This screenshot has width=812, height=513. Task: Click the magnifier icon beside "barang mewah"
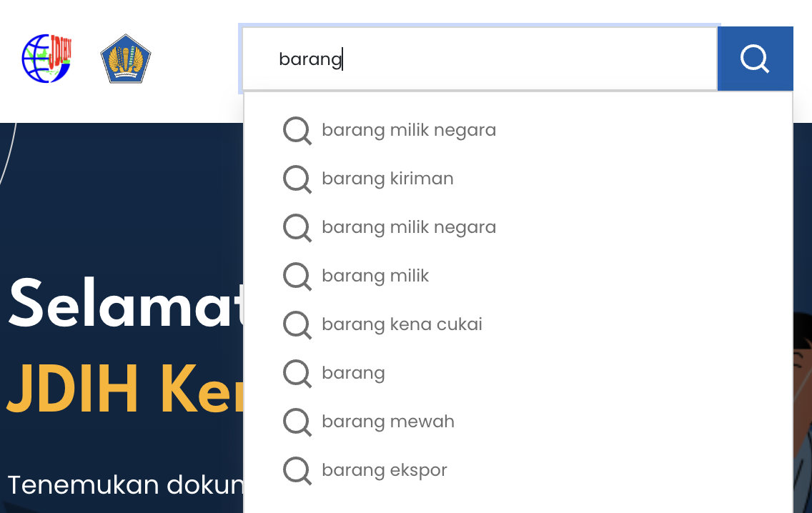click(297, 422)
